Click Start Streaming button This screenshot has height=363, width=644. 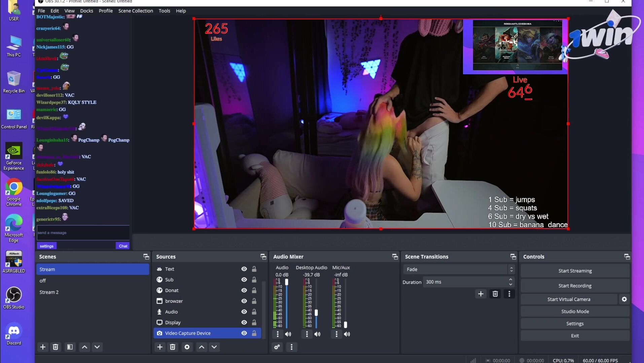click(575, 271)
